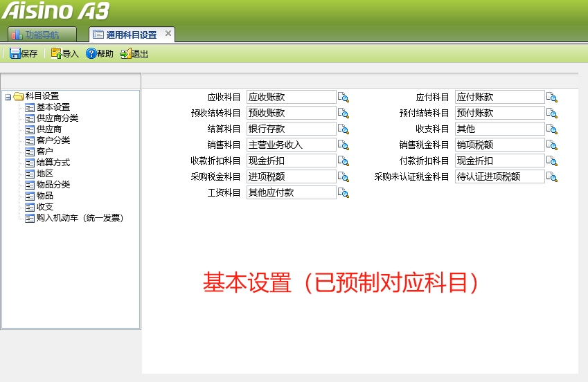
Task: Click the folder icon beside 科目设置
Action: (x=19, y=97)
